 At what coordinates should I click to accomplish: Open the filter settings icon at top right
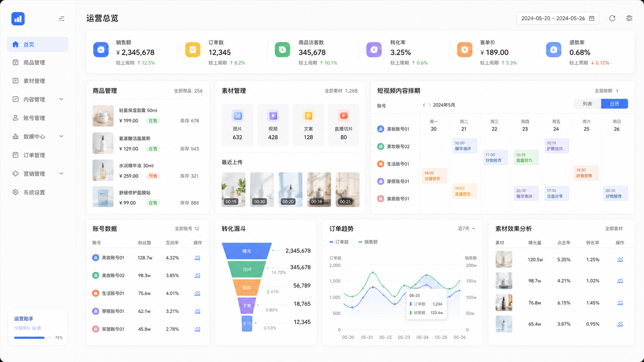click(629, 18)
